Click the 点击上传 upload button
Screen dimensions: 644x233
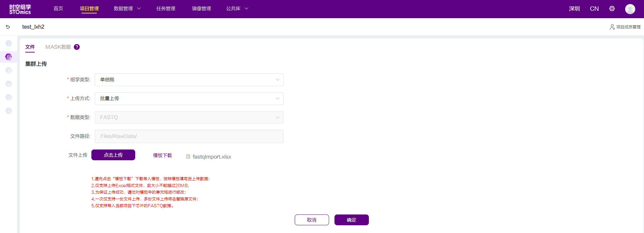click(x=113, y=155)
